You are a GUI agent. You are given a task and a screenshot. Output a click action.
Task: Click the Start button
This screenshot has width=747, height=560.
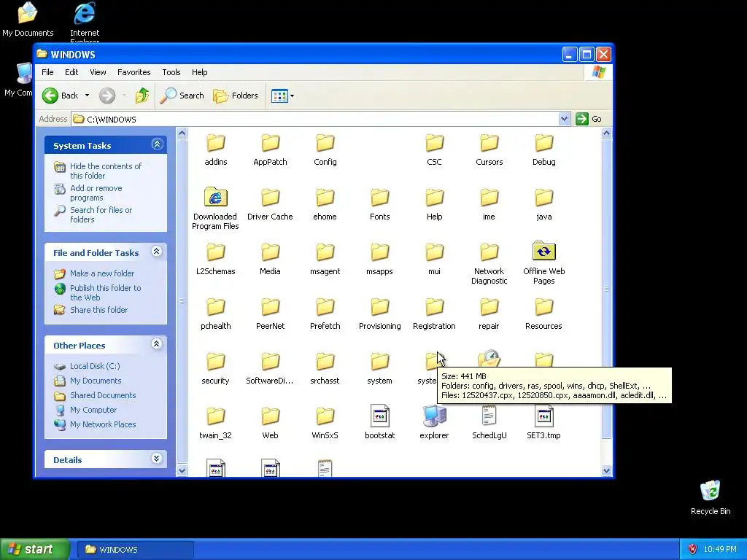click(35, 549)
